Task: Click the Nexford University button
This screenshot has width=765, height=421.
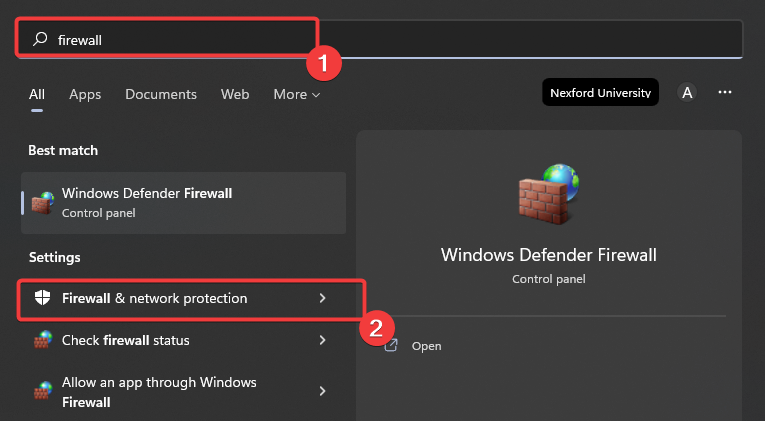Action: pyautogui.click(x=601, y=92)
